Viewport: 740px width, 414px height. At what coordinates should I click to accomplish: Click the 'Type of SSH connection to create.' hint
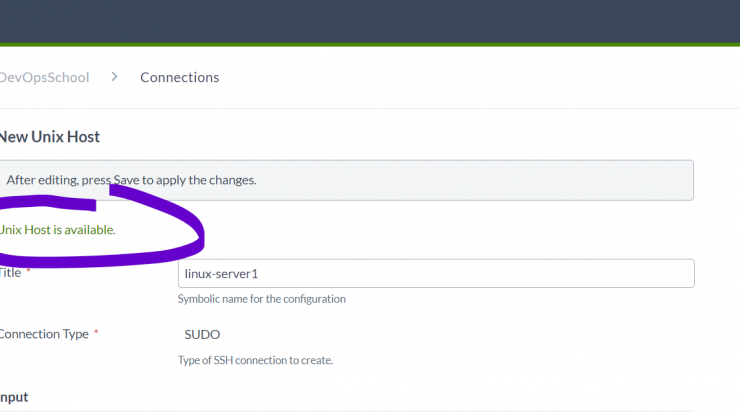point(255,360)
